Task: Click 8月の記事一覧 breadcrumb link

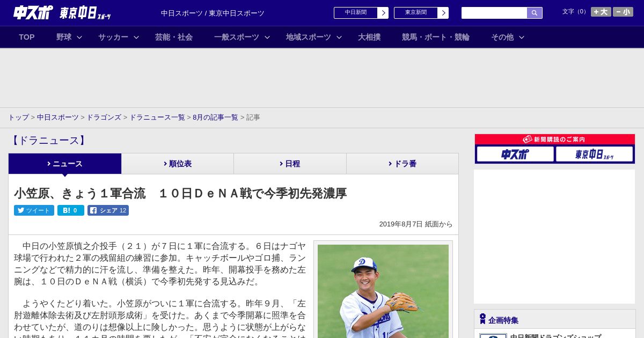Action: pos(215,117)
